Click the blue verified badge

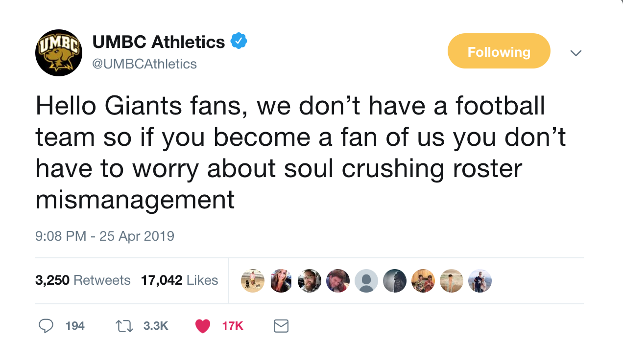239,42
